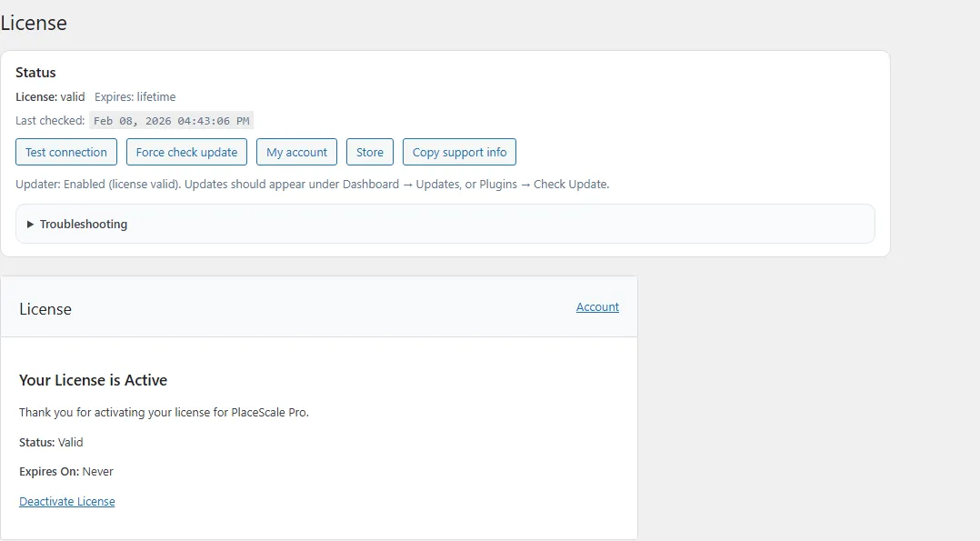Click the 'Expires: lifetime' text

[x=135, y=97]
